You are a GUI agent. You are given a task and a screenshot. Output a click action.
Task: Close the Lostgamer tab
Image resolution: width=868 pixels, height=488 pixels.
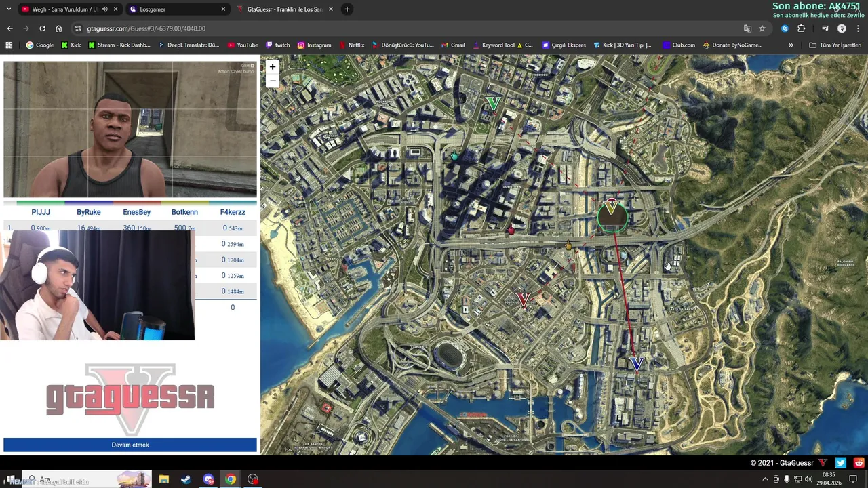(223, 9)
